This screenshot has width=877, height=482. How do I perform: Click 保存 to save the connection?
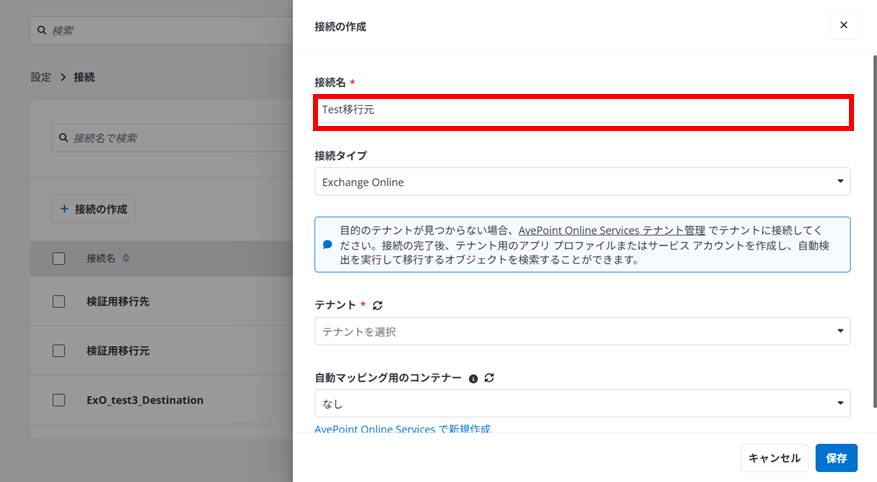(836, 458)
